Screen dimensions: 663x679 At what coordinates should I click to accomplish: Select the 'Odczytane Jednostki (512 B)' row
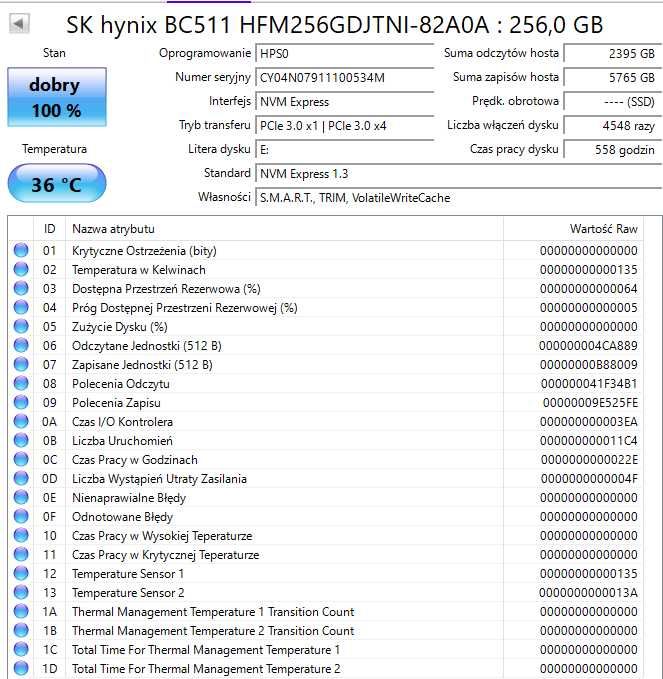(326, 346)
